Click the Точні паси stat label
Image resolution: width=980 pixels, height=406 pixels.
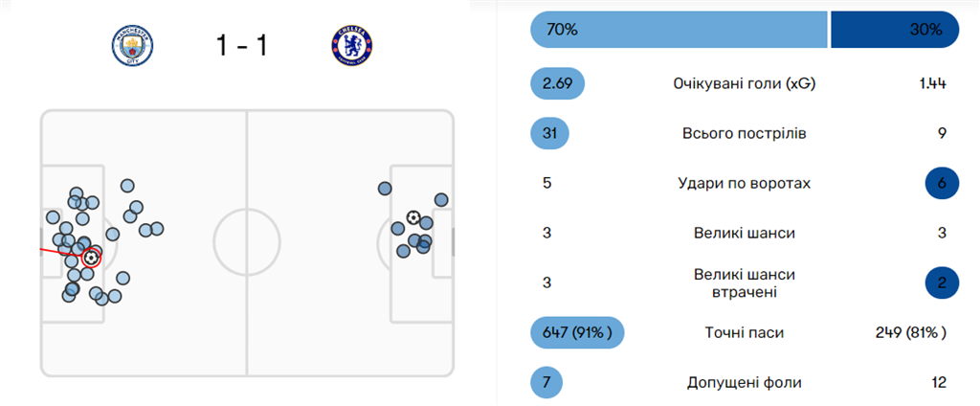744,332
